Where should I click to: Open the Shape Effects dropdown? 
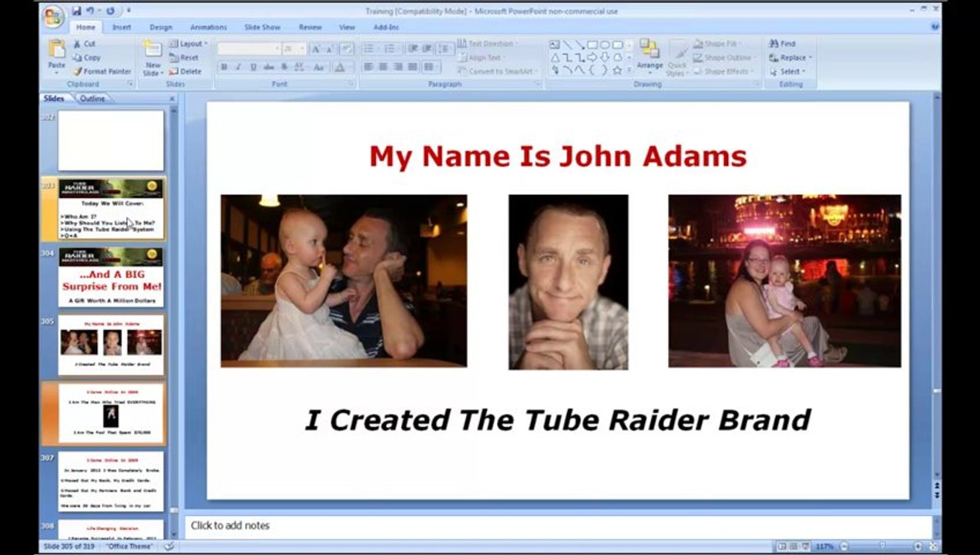(x=723, y=72)
